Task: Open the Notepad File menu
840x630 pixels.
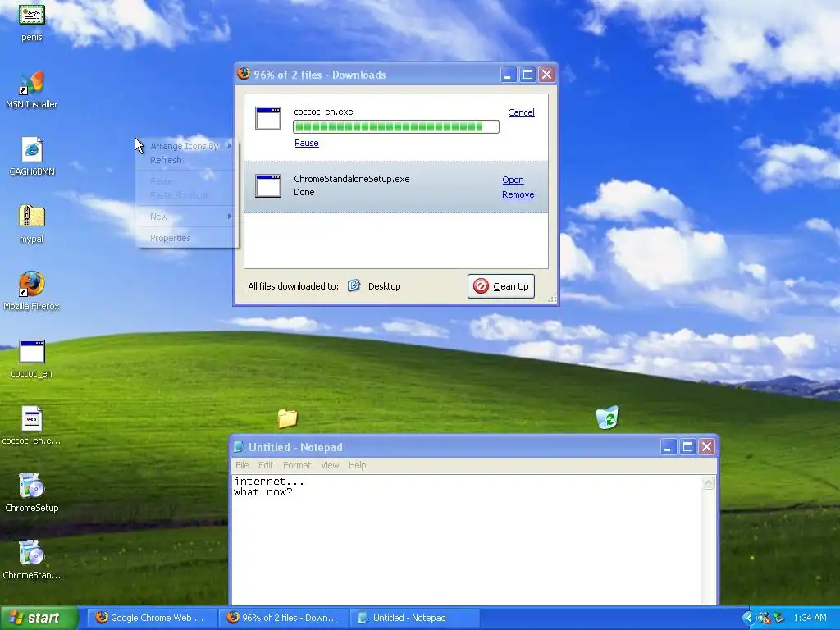Action: click(x=242, y=465)
